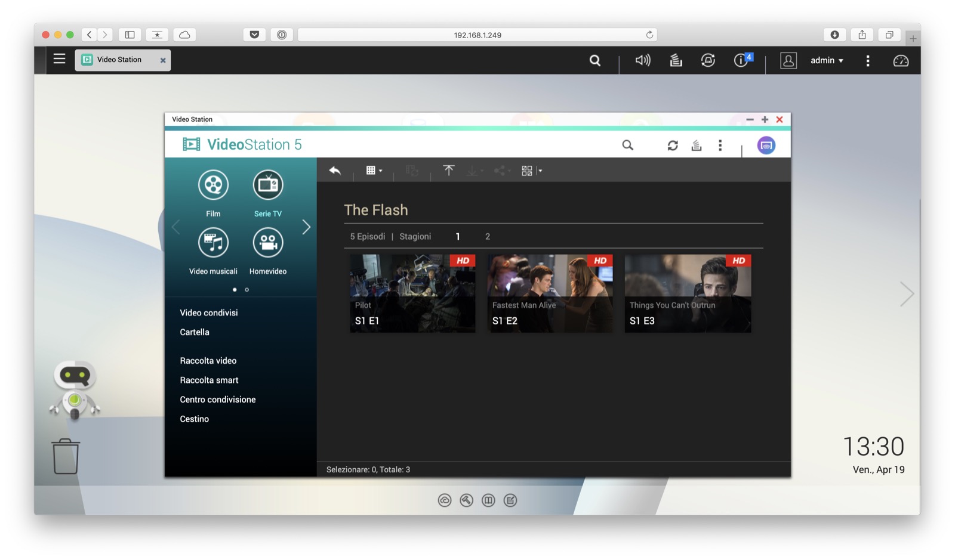This screenshot has height=560, width=955.
Task: Click the QTS robot assistant
Action: click(x=75, y=390)
